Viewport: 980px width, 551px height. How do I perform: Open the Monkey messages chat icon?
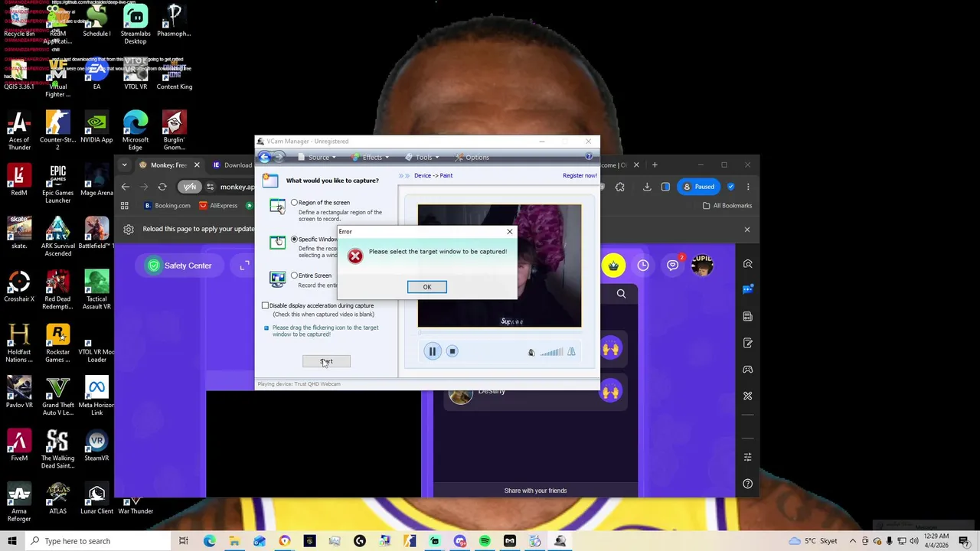(x=672, y=266)
